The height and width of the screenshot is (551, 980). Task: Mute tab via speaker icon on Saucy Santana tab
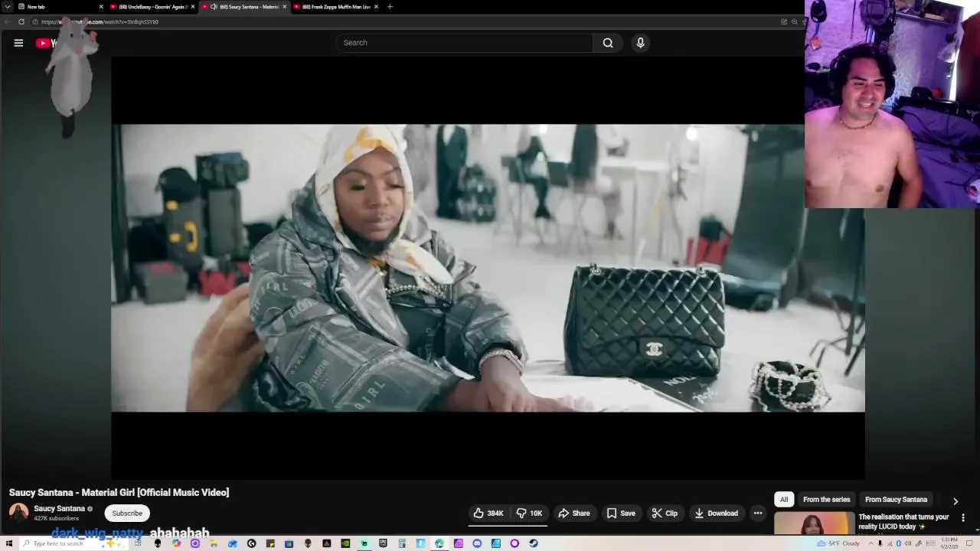point(214,7)
